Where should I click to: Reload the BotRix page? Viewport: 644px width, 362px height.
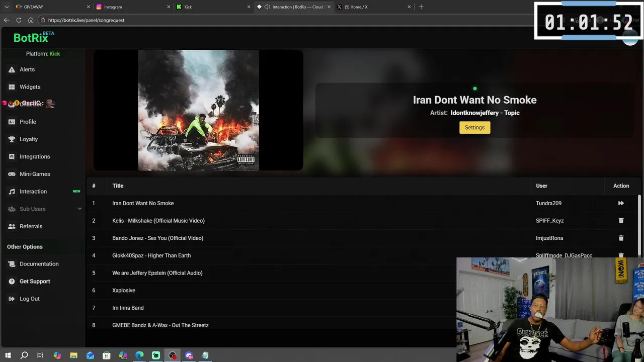19,20
